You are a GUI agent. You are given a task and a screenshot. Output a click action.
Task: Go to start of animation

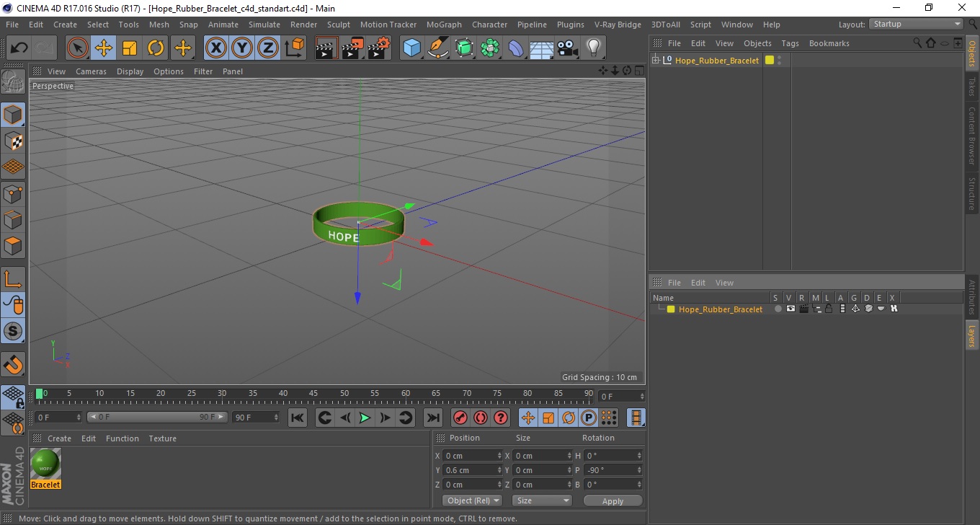pos(298,418)
